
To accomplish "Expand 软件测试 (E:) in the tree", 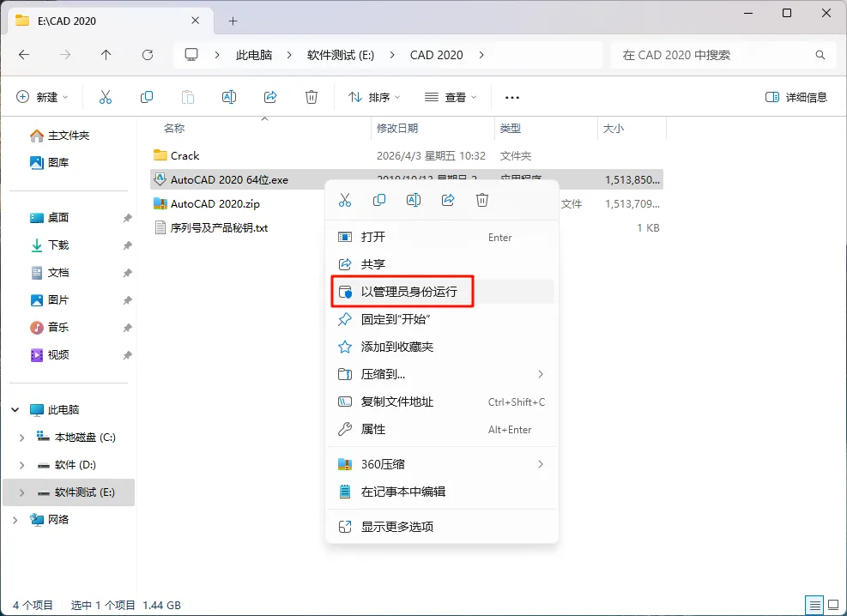I will [x=21, y=492].
